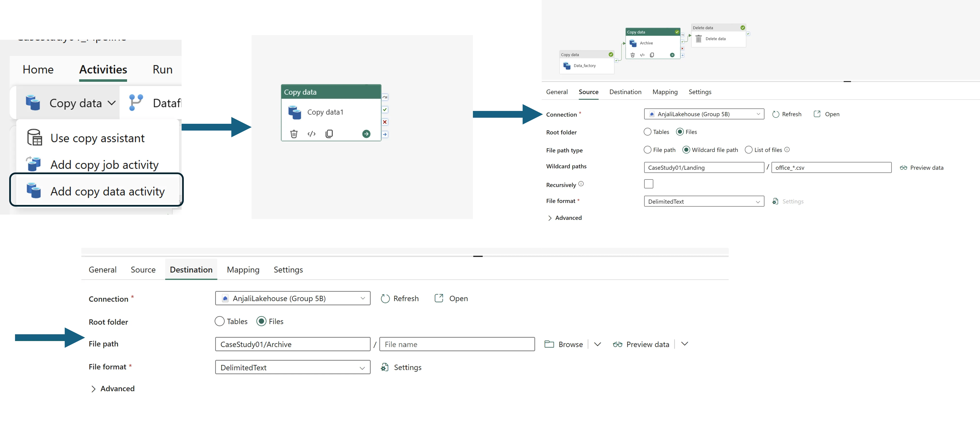Click the File name input field

457,344
